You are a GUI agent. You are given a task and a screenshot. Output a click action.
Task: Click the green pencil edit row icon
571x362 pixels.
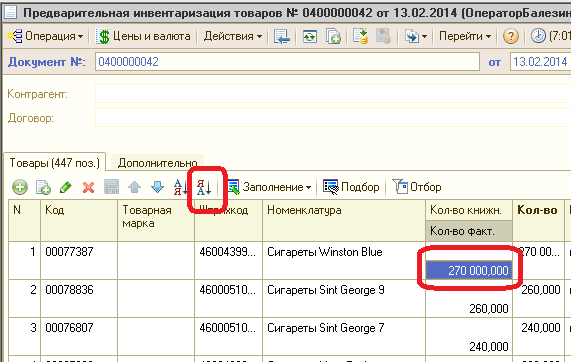click(x=66, y=187)
